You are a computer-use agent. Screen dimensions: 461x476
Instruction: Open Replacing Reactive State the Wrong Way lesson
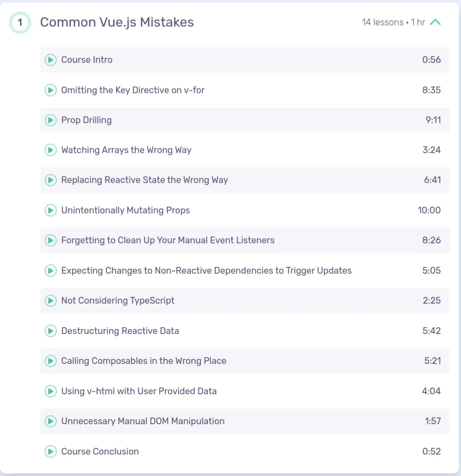pyautogui.click(x=245, y=180)
